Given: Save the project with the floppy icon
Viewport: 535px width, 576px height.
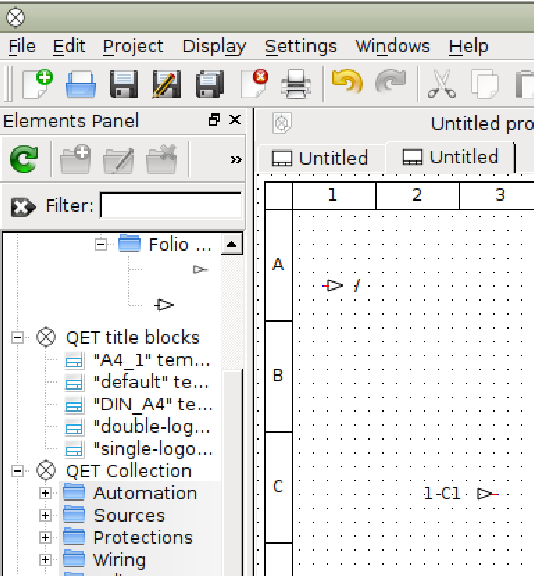Looking at the screenshot, I should click(x=124, y=84).
